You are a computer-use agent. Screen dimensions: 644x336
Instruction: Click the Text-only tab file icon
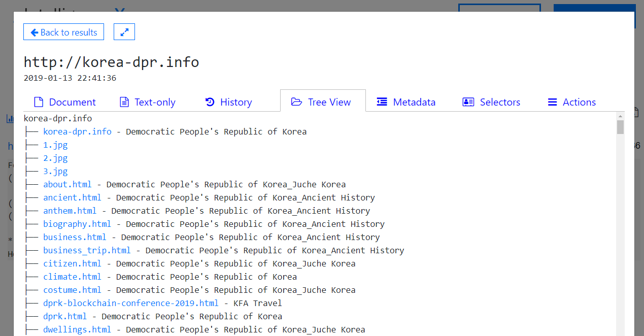pyautogui.click(x=124, y=102)
